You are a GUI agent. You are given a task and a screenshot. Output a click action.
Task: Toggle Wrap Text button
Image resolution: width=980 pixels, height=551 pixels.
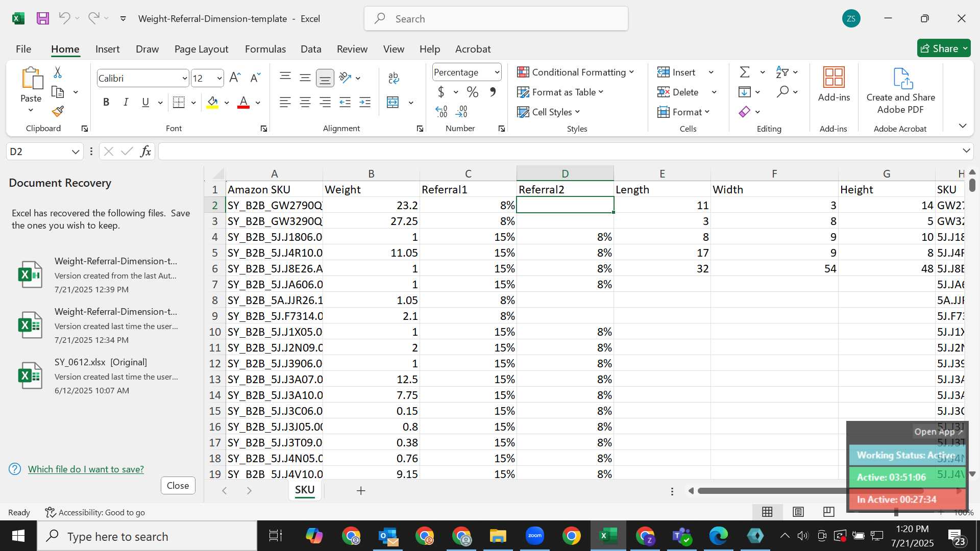394,78
